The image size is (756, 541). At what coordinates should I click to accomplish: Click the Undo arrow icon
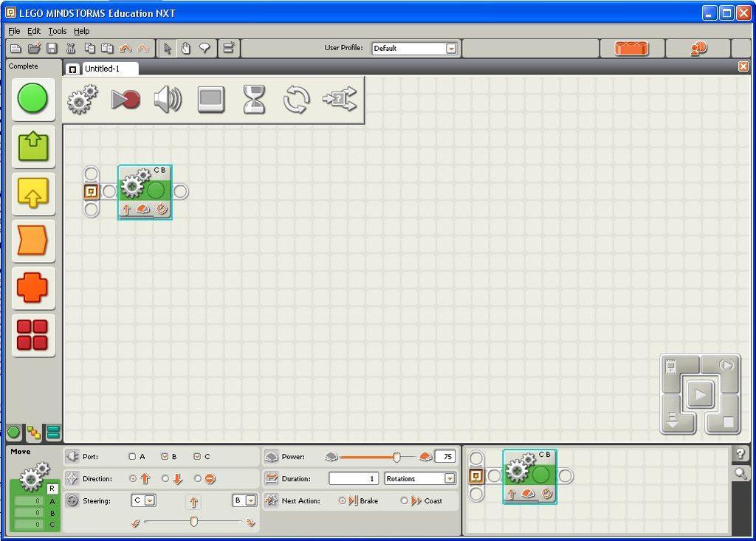click(126, 48)
